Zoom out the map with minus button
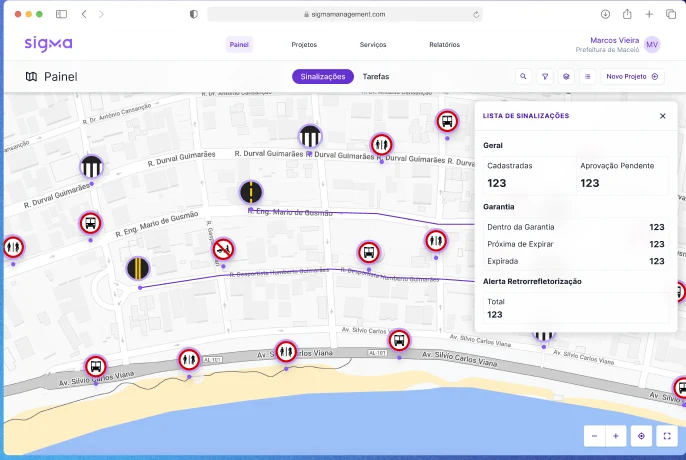 (594, 436)
